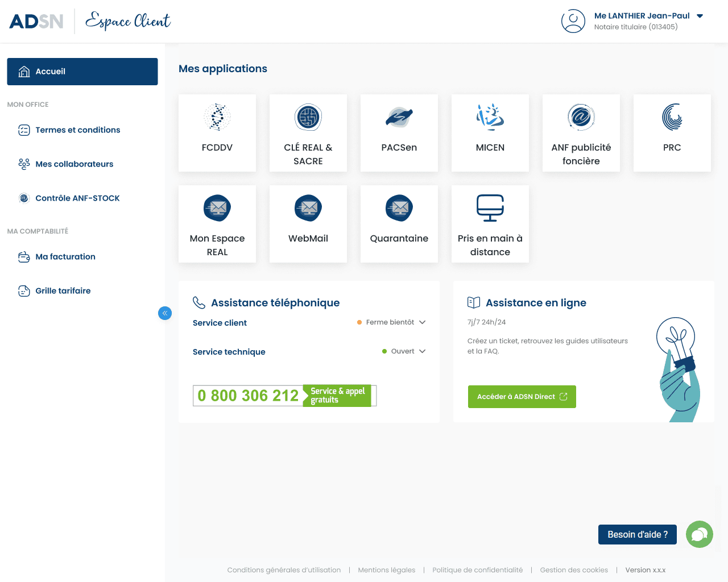Open the MICEN application
The height and width of the screenshot is (582, 728).
click(490, 133)
